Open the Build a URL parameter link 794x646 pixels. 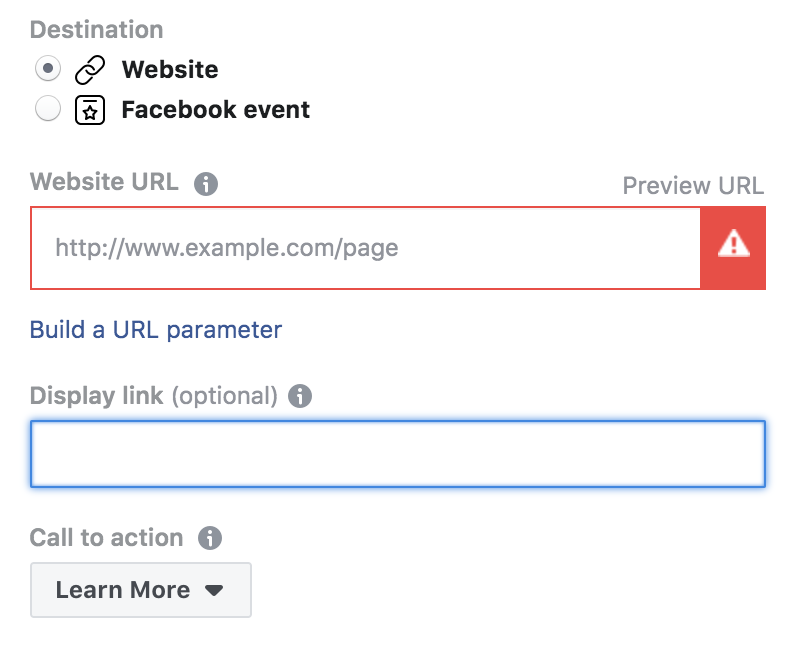(x=156, y=330)
